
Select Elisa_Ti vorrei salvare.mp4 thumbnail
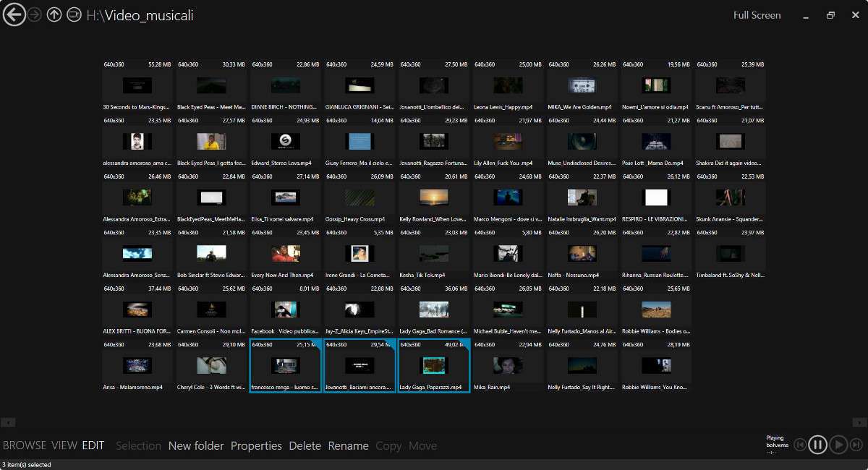(286, 197)
